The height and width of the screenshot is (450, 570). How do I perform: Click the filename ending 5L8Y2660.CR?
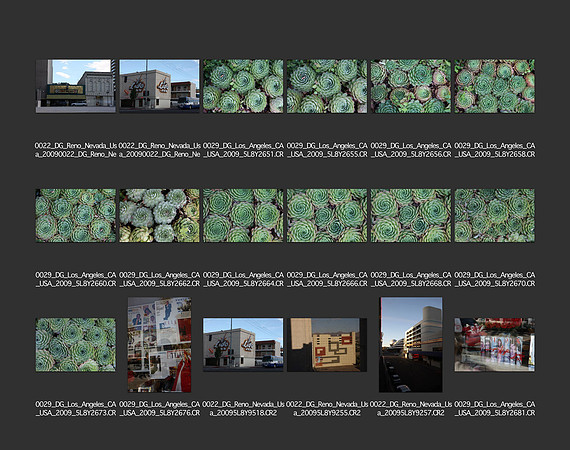[76, 279]
